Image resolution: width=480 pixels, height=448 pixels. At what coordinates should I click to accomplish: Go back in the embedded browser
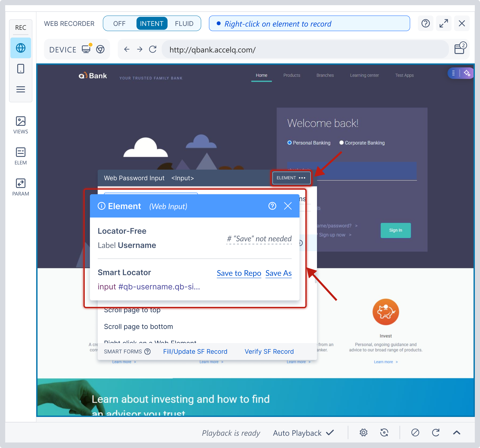[127, 49]
